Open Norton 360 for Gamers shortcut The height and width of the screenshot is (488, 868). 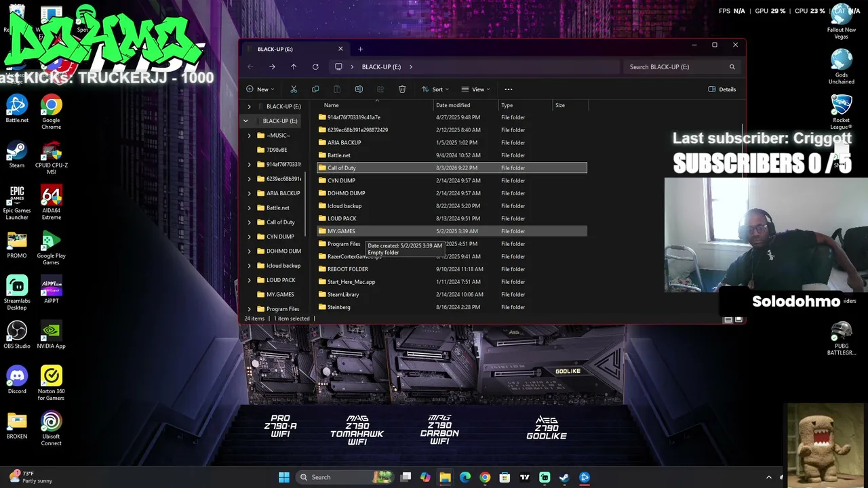coord(51,383)
